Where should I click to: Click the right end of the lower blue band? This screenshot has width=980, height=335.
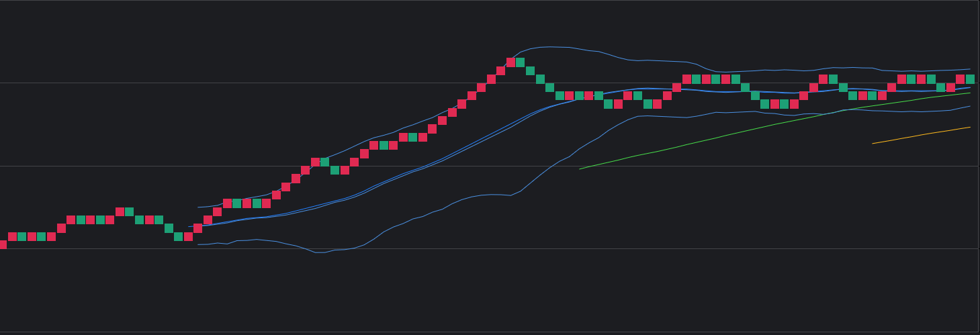970,106
